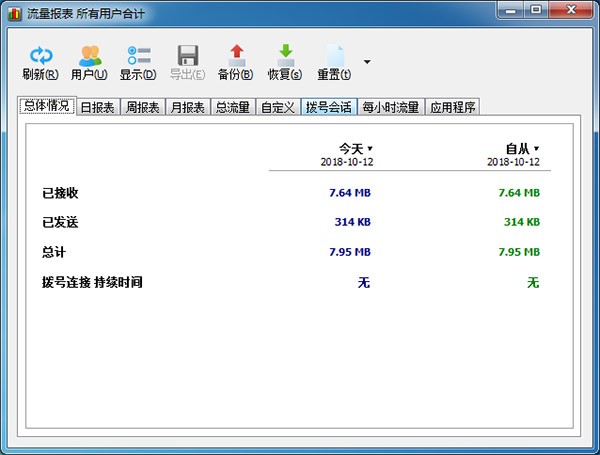Select the 总流量 tab
Screen dimensions: 600x455
tap(232, 107)
